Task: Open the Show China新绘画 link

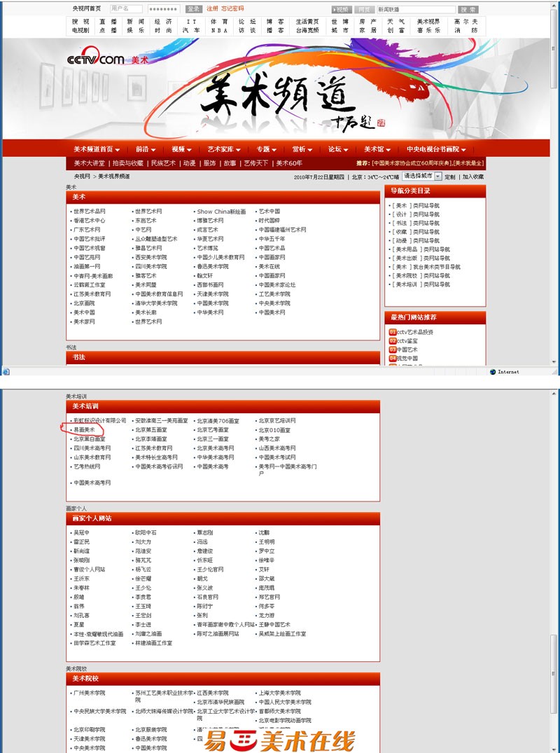Action: pyautogui.click(x=221, y=212)
